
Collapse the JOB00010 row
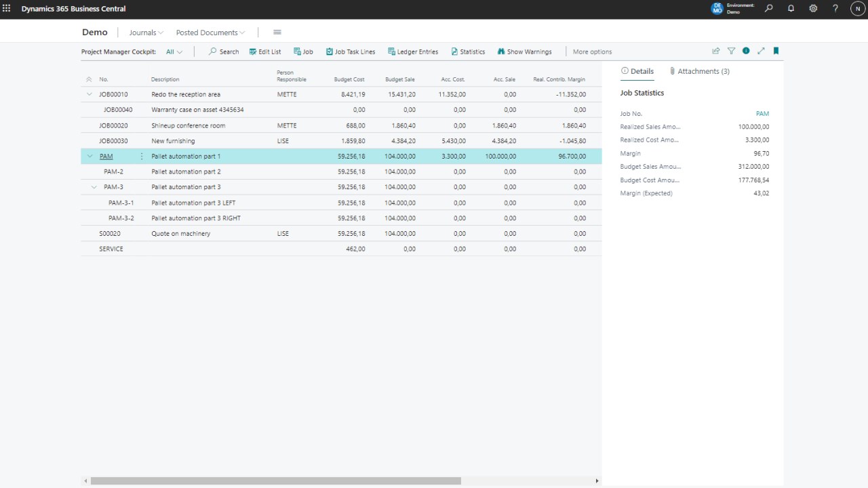[90, 95]
